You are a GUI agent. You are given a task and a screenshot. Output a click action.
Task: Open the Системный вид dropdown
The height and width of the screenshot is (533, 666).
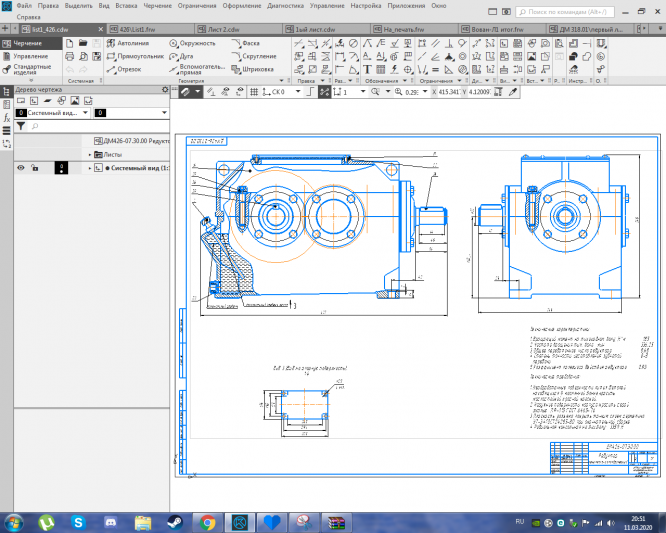(x=84, y=113)
